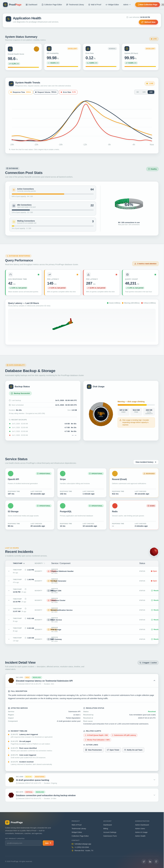Image resolution: width=164 pixels, height=868 pixels.
Task: Toggle the Response Time legend chip
Action: coord(21,92)
